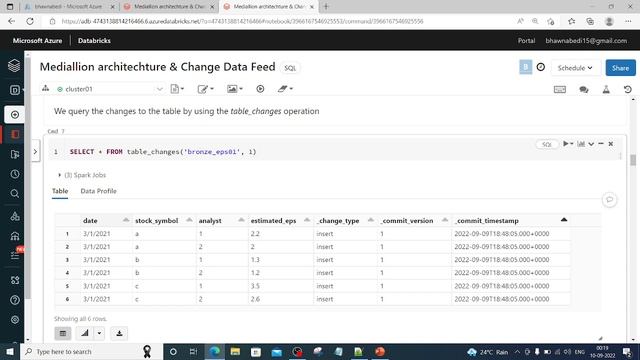Open the cluster01 selector dropdown
Viewport: 640px width, 360px height.
[109, 89]
